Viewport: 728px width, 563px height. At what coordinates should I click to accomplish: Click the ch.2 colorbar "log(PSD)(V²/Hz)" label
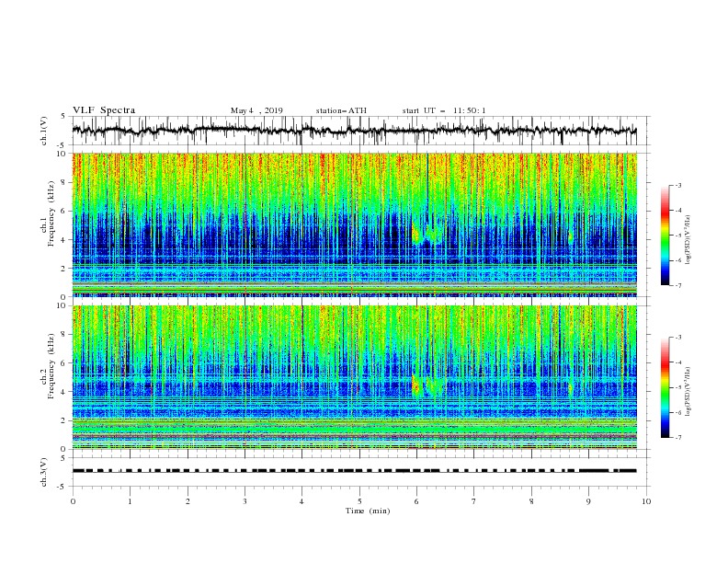[688, 392]
